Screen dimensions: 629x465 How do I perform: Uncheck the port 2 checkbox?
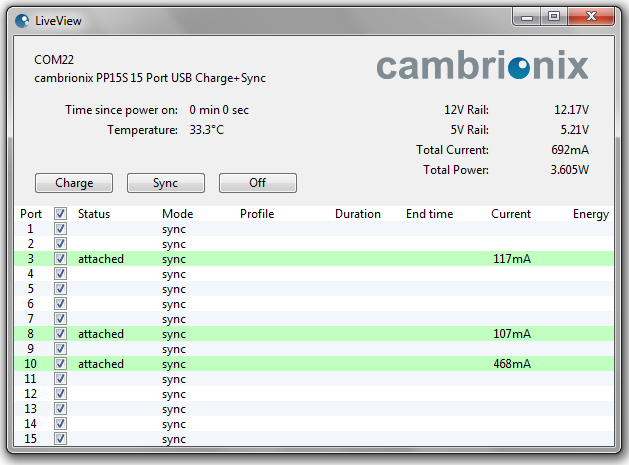click(x=61, y=244)
